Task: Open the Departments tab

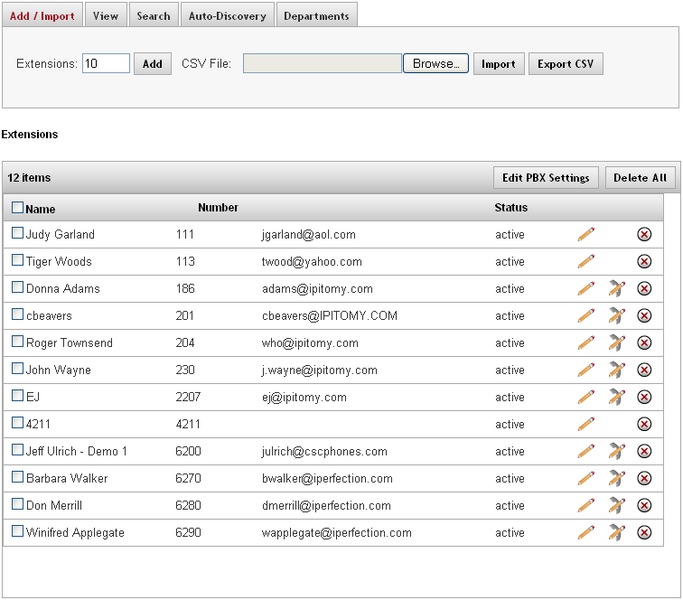Action: click(x=316, y=16)
